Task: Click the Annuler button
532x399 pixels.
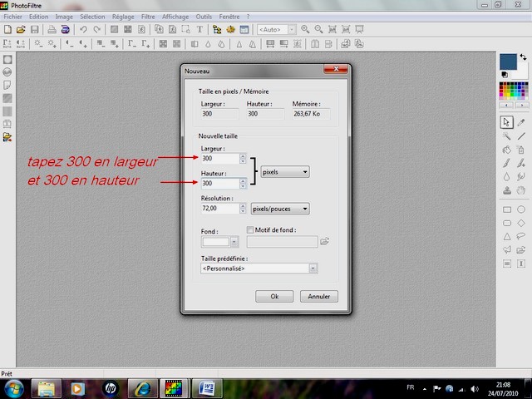Action: pyautogui.click(x=319, y=296)
